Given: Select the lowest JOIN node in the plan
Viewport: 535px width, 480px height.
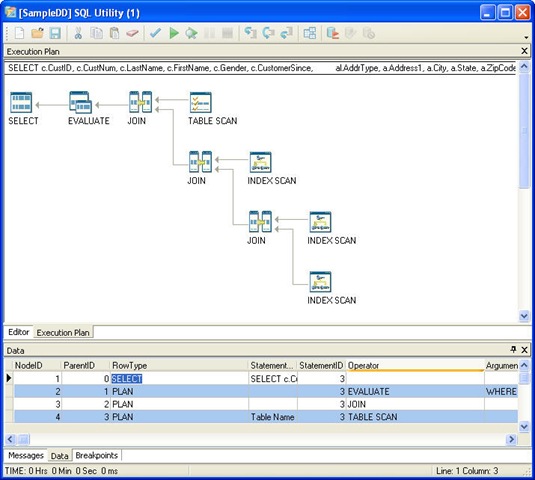Looking at the screenshot, I should 261,222.
